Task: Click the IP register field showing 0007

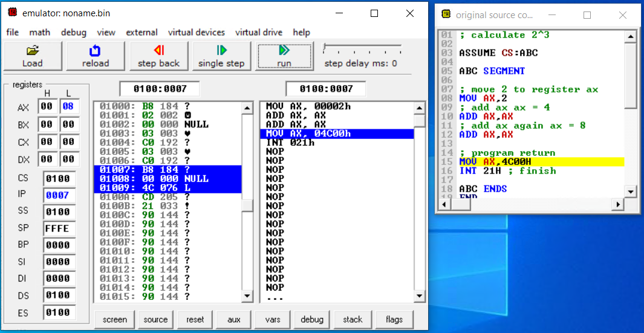Action: pyautogui.click(x=59, y=195)
